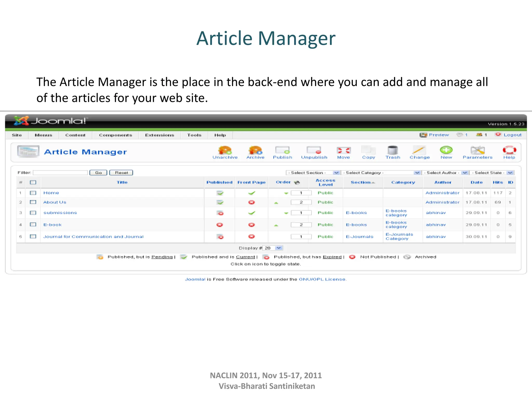The width and height of the screenshot is (532, 399).
Task: Sort by the Date column header
Action: [476, 182]
